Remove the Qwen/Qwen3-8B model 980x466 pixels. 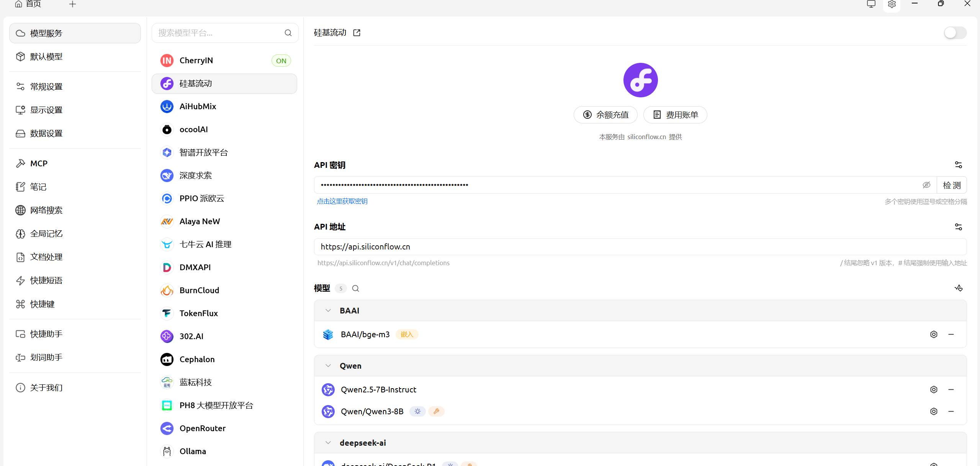[951, 412]
